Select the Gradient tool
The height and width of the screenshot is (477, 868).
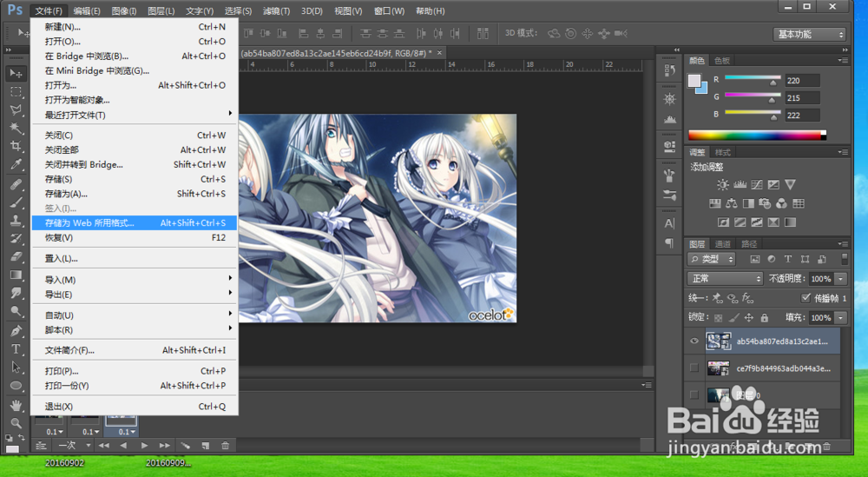(x=16, y=275)
